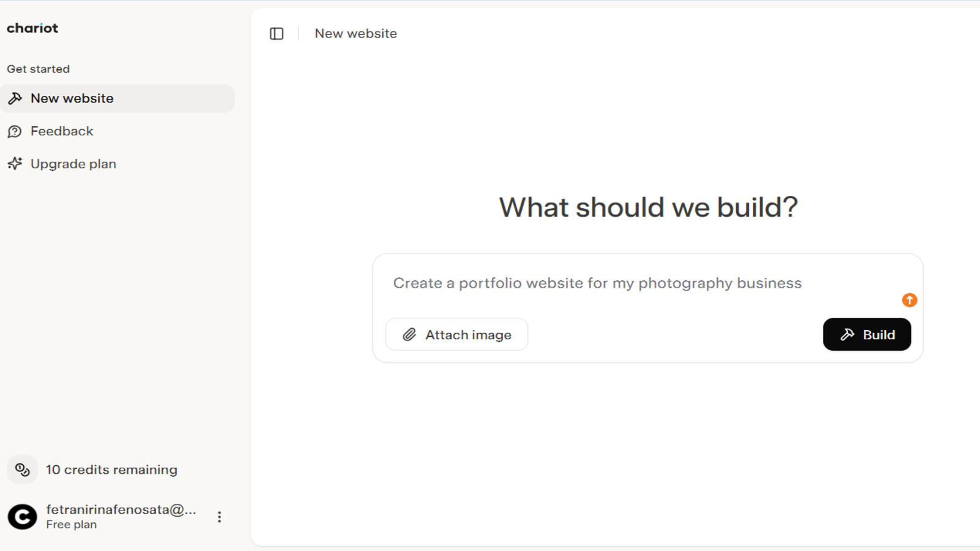980x551 pixels.
Task: Open the account options three-dot menu
Action: tap(219, 517)
